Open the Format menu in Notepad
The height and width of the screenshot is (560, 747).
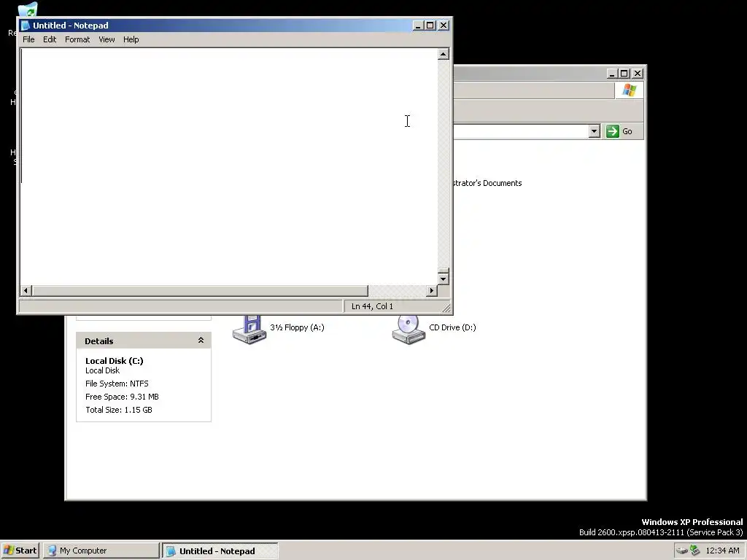point(77,39)
